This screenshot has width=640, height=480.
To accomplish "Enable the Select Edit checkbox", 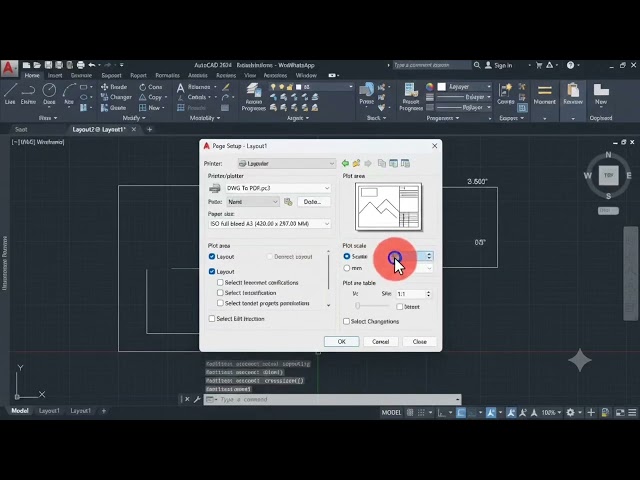I will (x=212, y=319).
